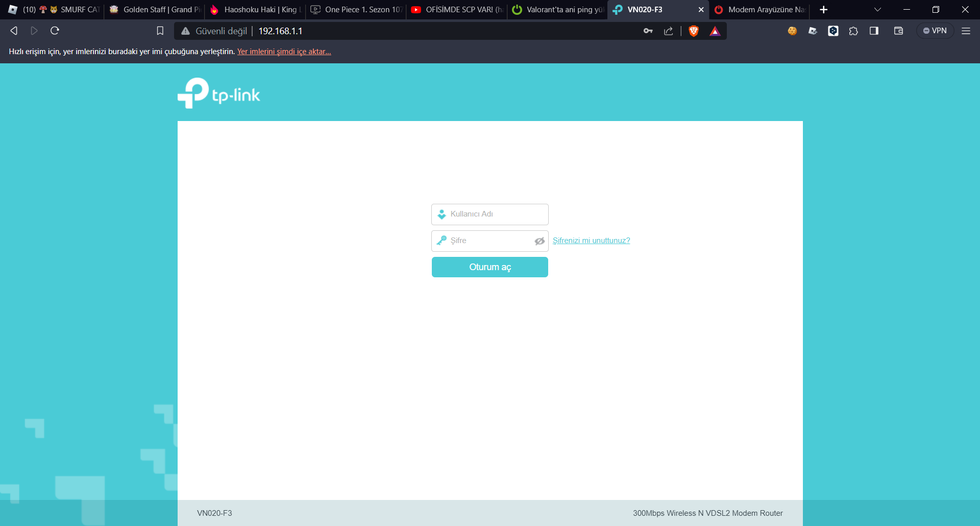Open the hexagon extension icon in toolbar
This screenshot has width=980, height=526.
833,31
